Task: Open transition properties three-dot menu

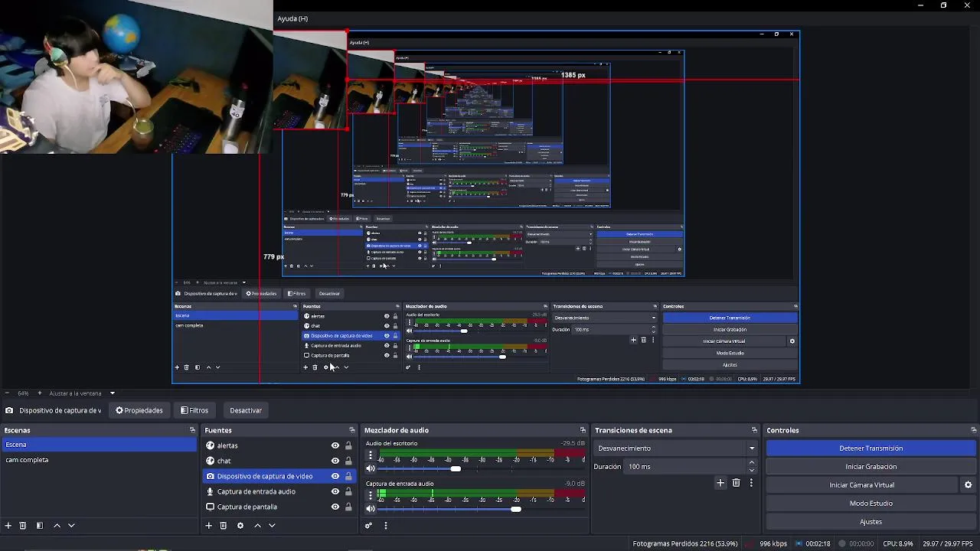Action: tap(751, 483)
